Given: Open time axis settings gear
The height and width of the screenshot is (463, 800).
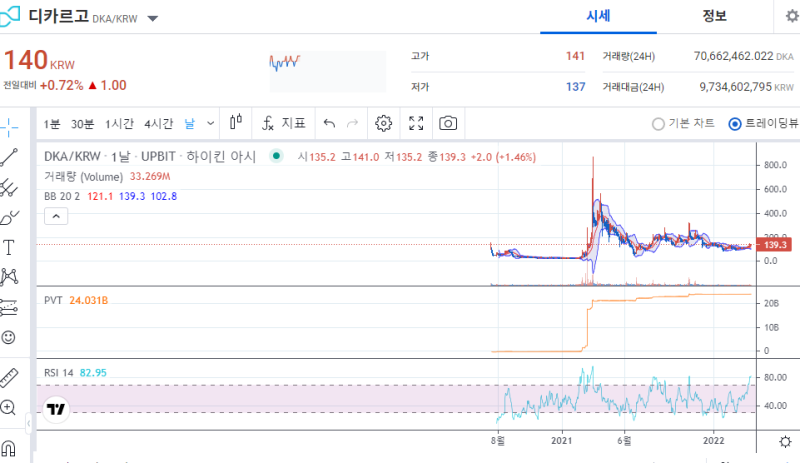Looking at the screenshot, I should 785,442.
